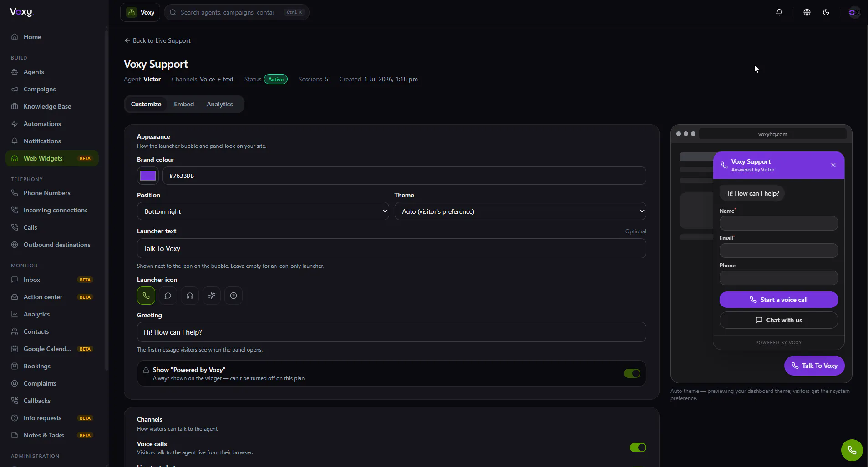Click the voxyhq.com preview address bar
The height and width of the screenshot is (467, 868).
tap(772, 134)
